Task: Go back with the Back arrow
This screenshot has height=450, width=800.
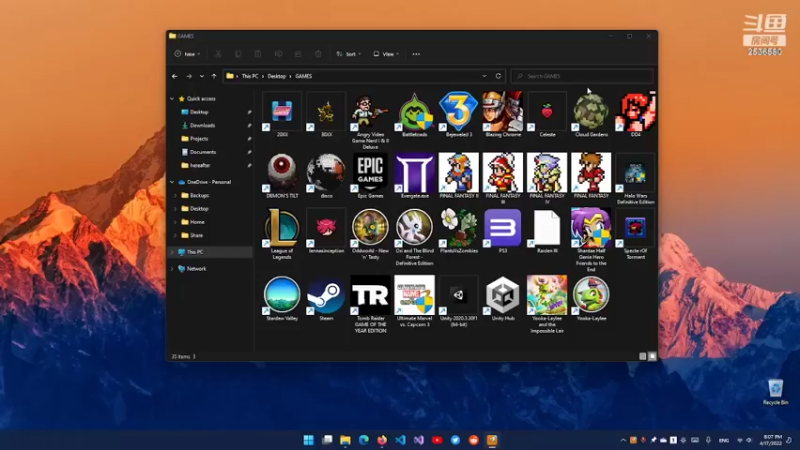Action: click(175, 76)
